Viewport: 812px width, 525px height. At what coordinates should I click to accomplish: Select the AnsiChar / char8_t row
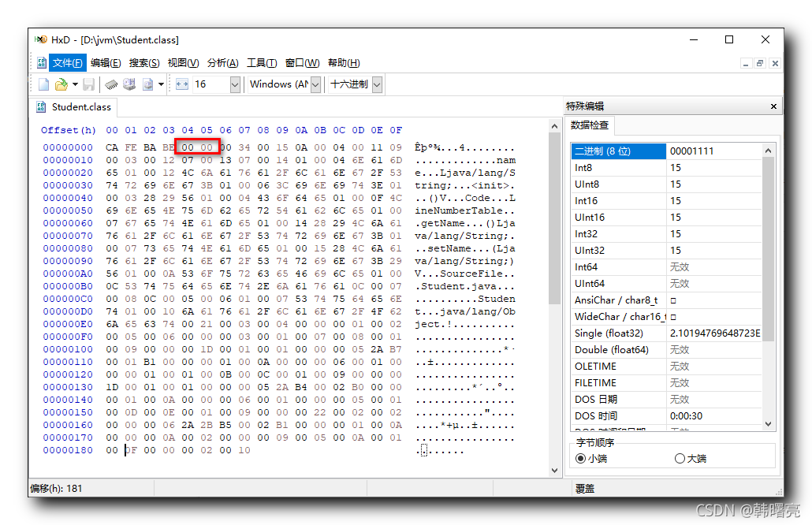click(x=668, y=300)
